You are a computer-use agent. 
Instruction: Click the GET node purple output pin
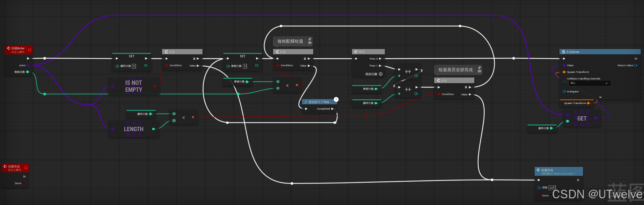596,119
